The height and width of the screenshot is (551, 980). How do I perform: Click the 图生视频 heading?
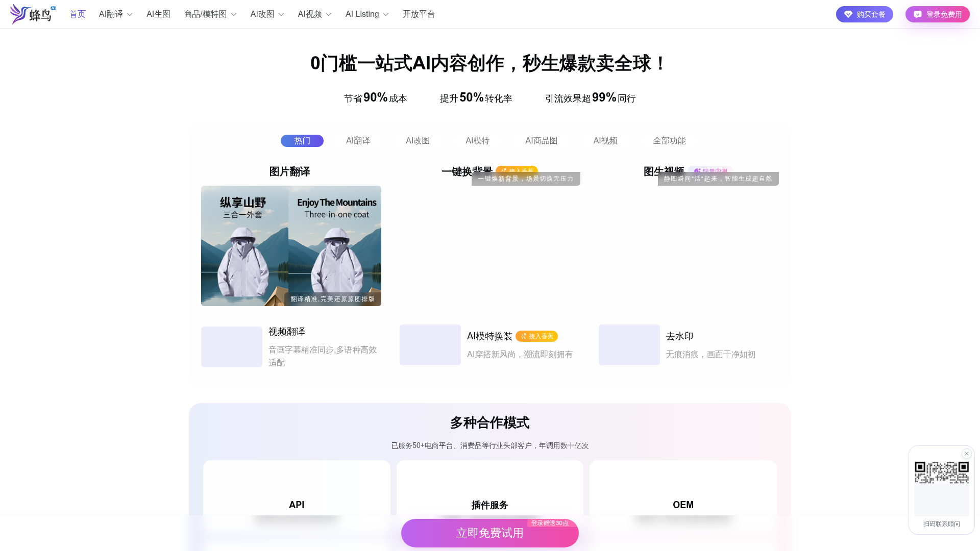point(664,171)
